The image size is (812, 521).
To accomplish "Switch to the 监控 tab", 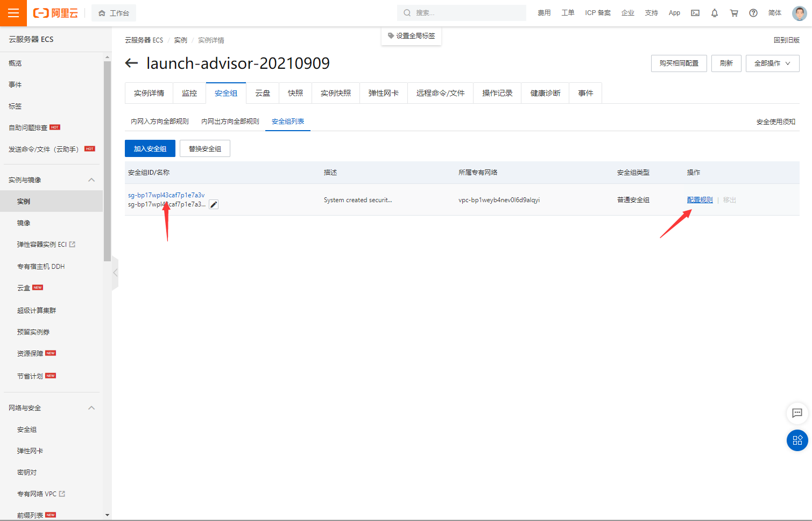I will click(189, 92).
